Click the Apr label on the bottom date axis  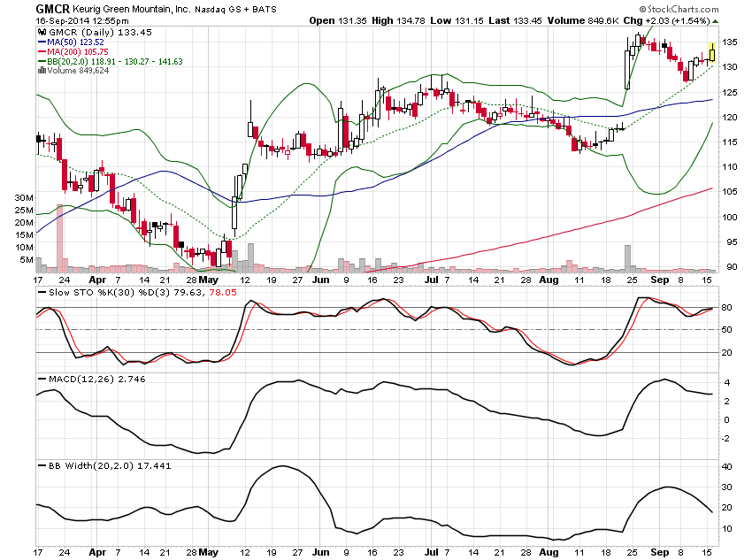coord(97,552)
